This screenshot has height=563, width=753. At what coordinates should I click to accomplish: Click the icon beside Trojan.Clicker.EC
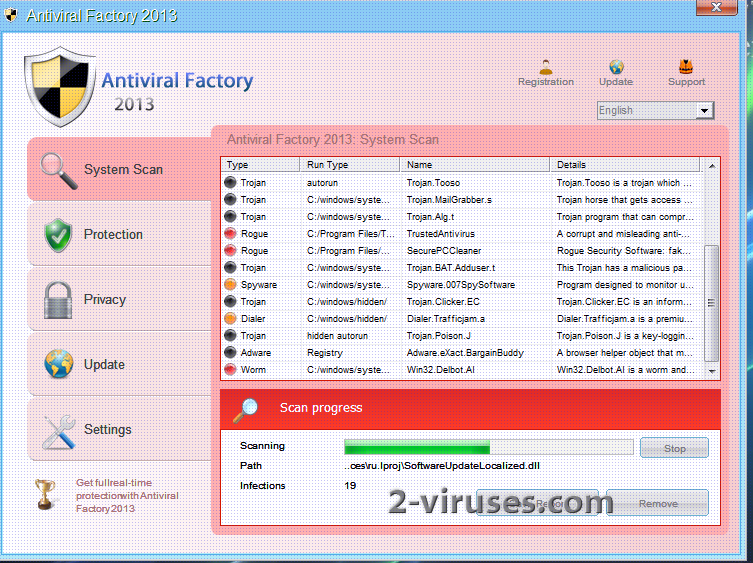[231, 301]
